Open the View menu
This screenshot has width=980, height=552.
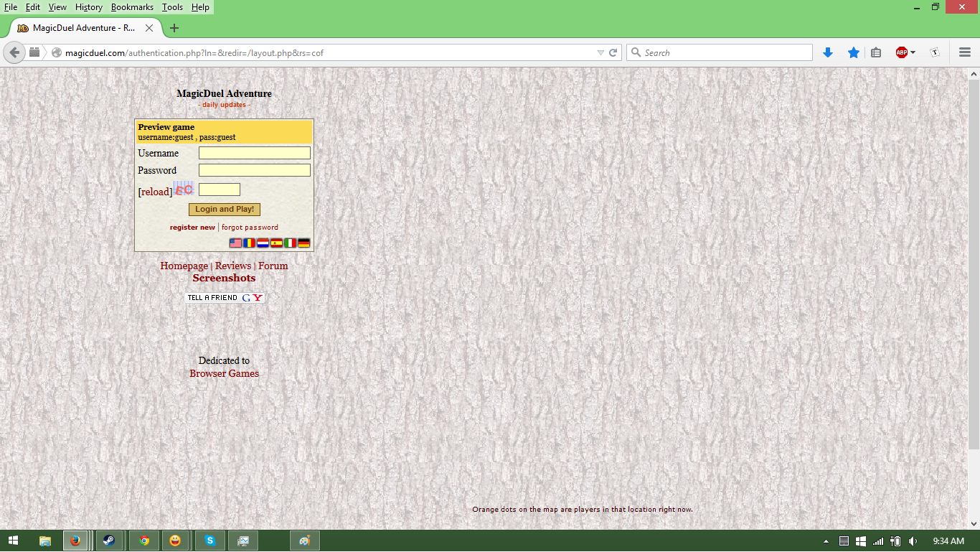click(x=57, y=7)
